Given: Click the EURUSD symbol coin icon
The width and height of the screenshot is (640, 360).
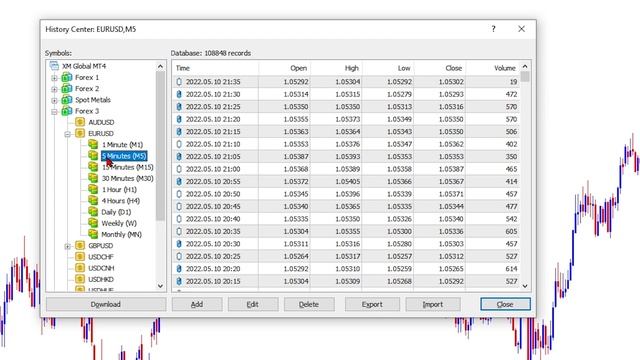Looking at the screenshot, I should [x=80, y=133].
